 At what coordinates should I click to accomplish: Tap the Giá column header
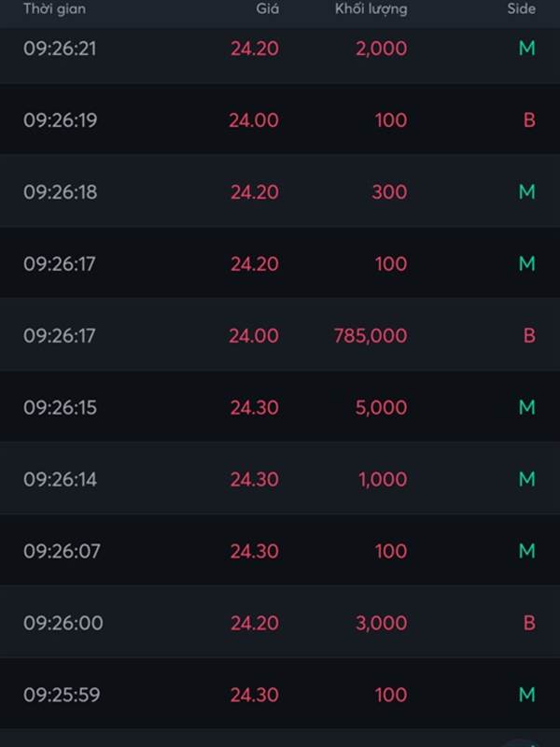point(267,9)
